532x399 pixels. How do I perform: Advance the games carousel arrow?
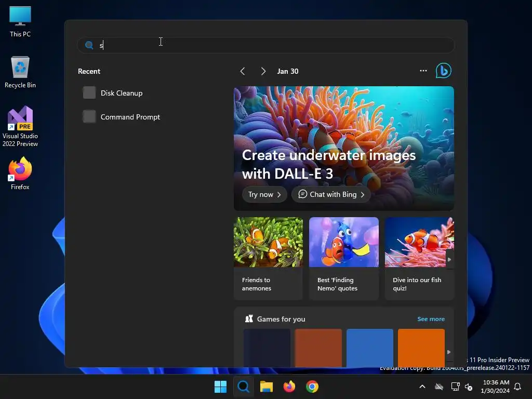(449, 352)
